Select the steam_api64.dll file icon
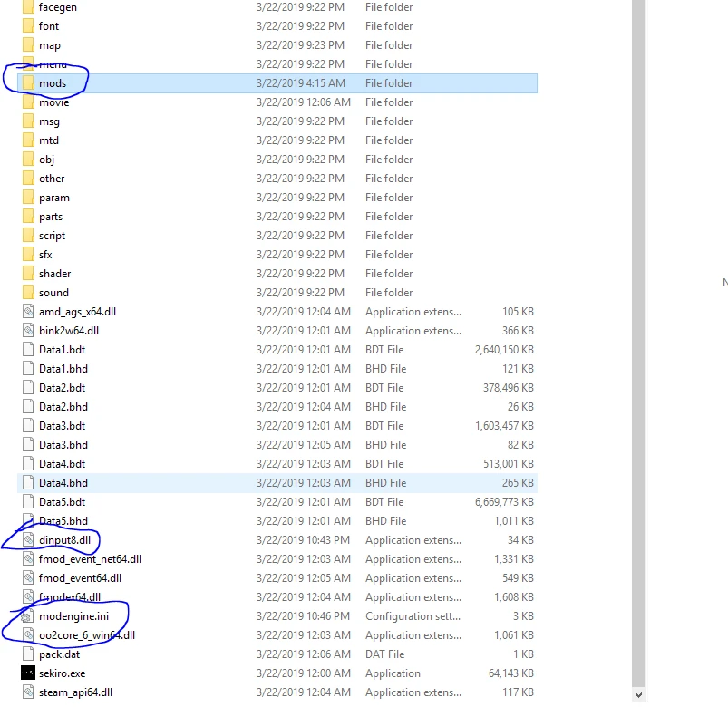 tap(27, 692)
